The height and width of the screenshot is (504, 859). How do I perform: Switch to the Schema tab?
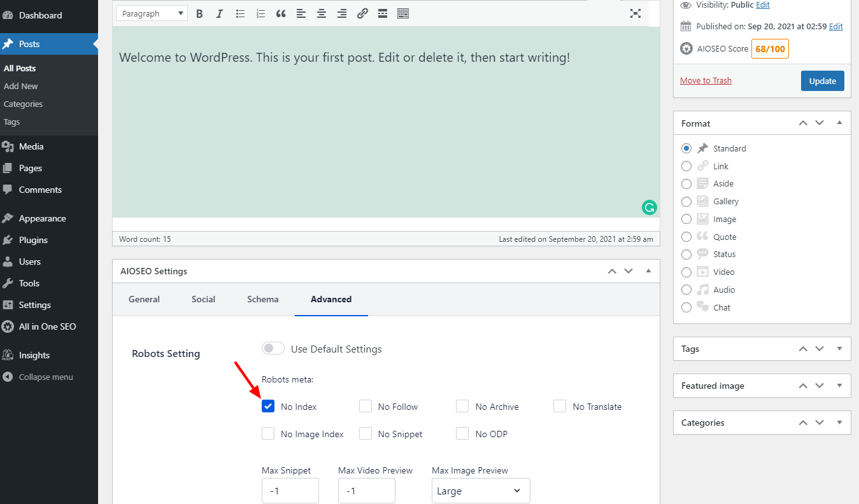(263, 299)
